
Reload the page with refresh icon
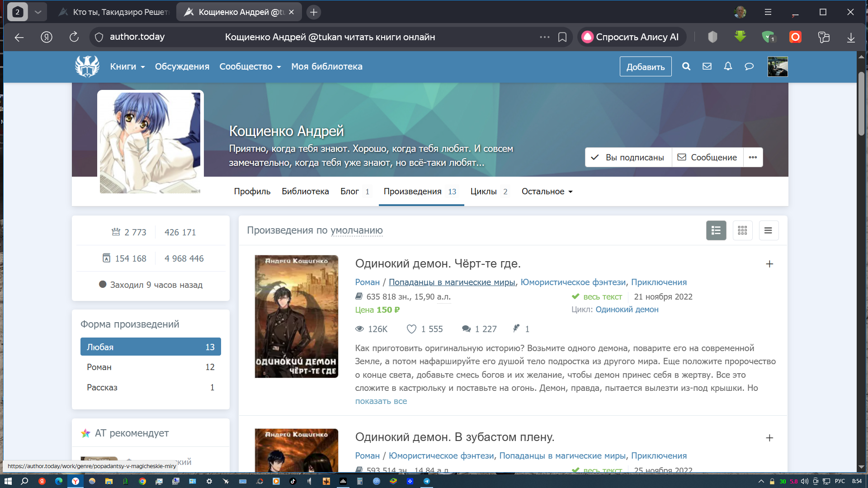click(74, 37)
